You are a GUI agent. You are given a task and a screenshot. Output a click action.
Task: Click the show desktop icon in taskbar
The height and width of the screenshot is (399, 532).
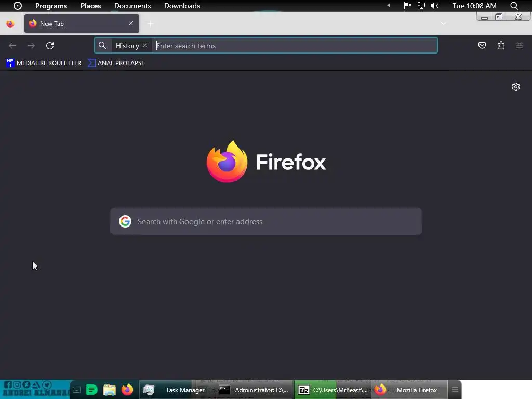[x=77, y=390]
